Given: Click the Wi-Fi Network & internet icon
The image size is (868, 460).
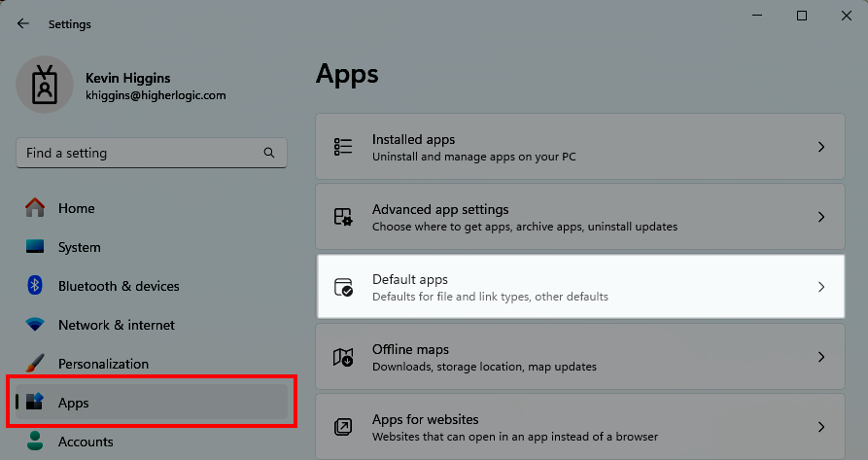Looking at the screenshot, I should tap(36, 325).
